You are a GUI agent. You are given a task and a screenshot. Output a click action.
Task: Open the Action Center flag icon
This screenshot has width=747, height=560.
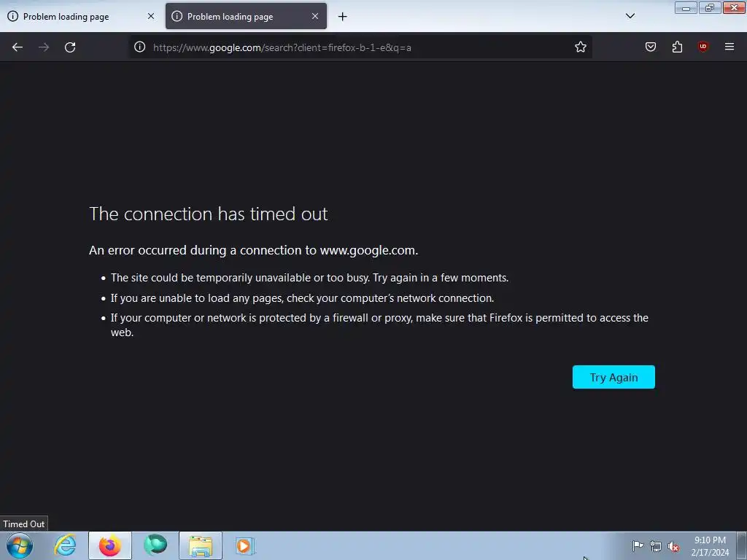pyautogui.click(x=638, y=546)
